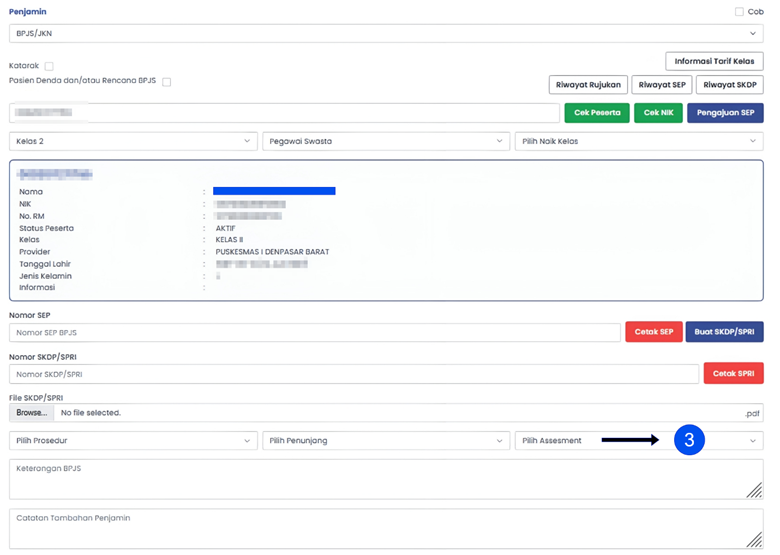Tick the Cob checkbox
780x555 pixels.
click(x=739, y=12)
